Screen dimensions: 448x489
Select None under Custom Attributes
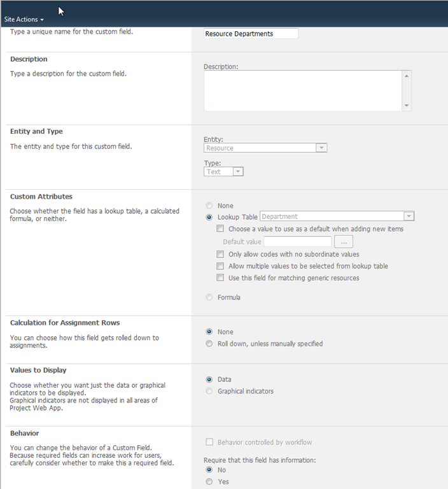point(209,206)
